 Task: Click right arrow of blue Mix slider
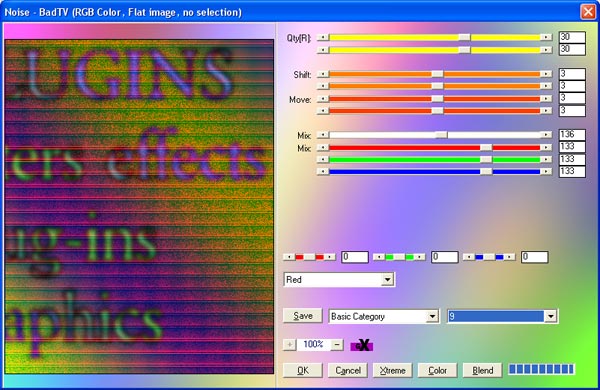coord(546,171)
